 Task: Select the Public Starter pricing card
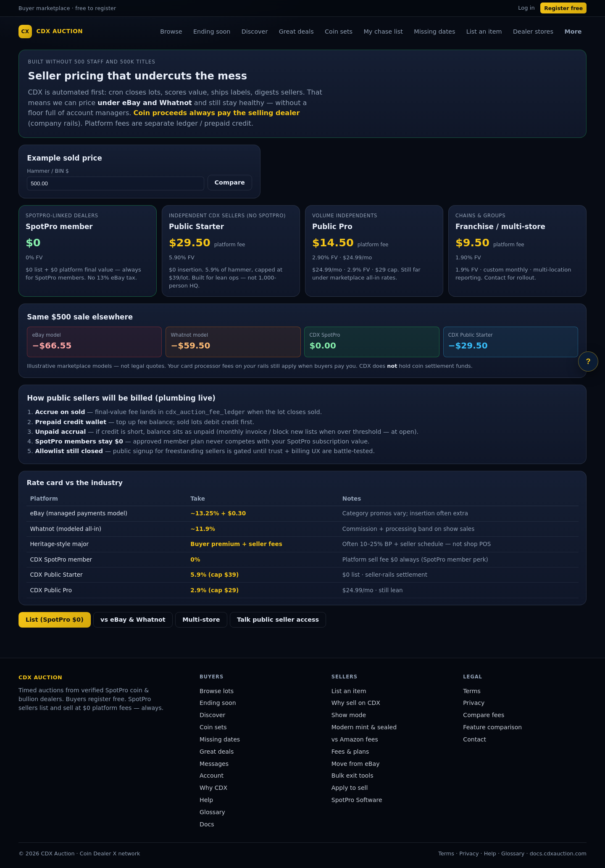pyautogui.click(x=231, y=251)
